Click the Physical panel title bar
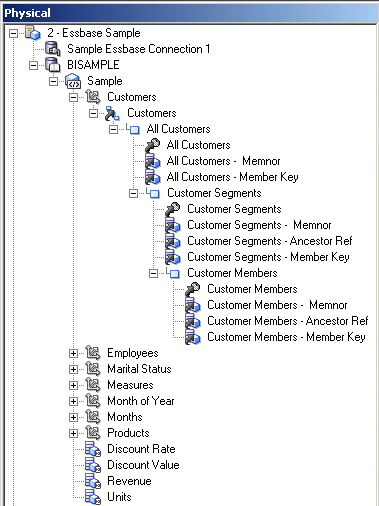Screen dimensions: 379x506 [x=190, y=13]
